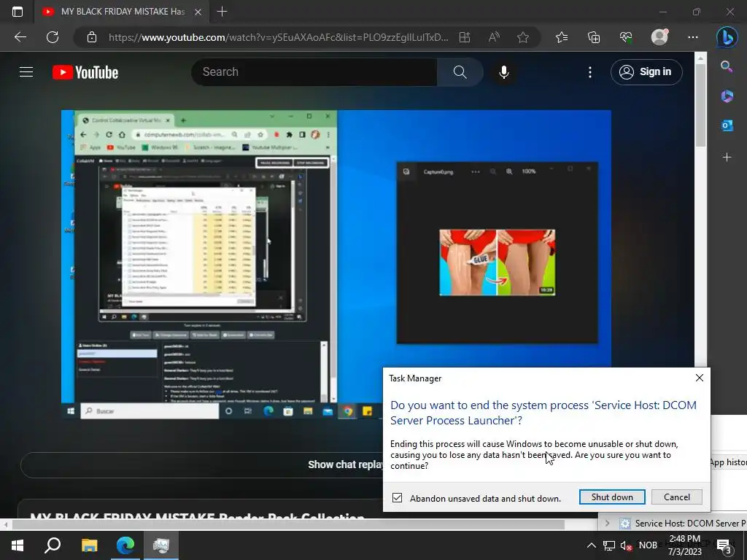
Task: Click the Edge tab actions menu icon
Action: coord(18,12)
